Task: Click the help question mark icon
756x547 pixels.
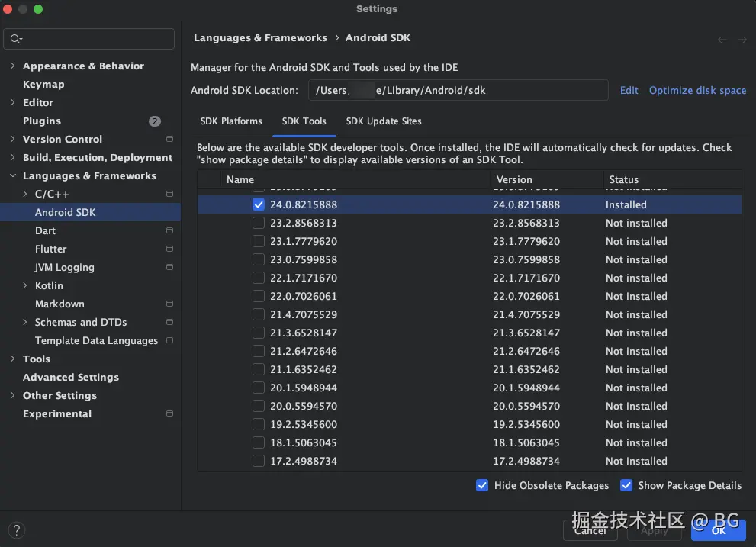Action: pyautogui.click(x=16, y=530)
